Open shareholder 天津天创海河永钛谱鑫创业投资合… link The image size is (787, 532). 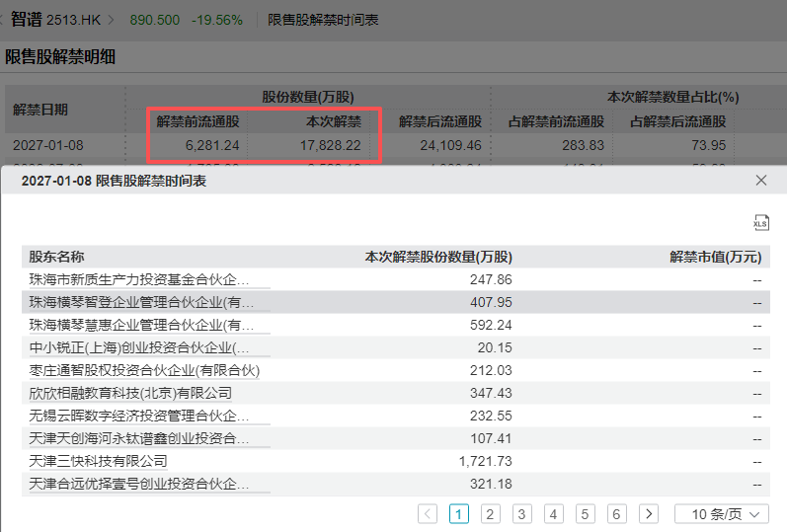pyautogui.click(x=139, y=438)
